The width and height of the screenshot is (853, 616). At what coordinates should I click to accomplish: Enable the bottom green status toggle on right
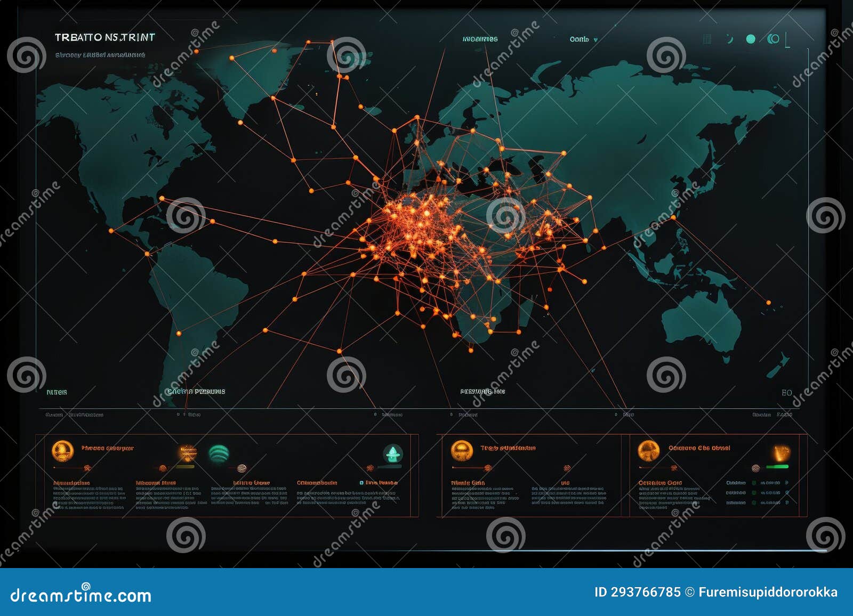click(754, 502)
